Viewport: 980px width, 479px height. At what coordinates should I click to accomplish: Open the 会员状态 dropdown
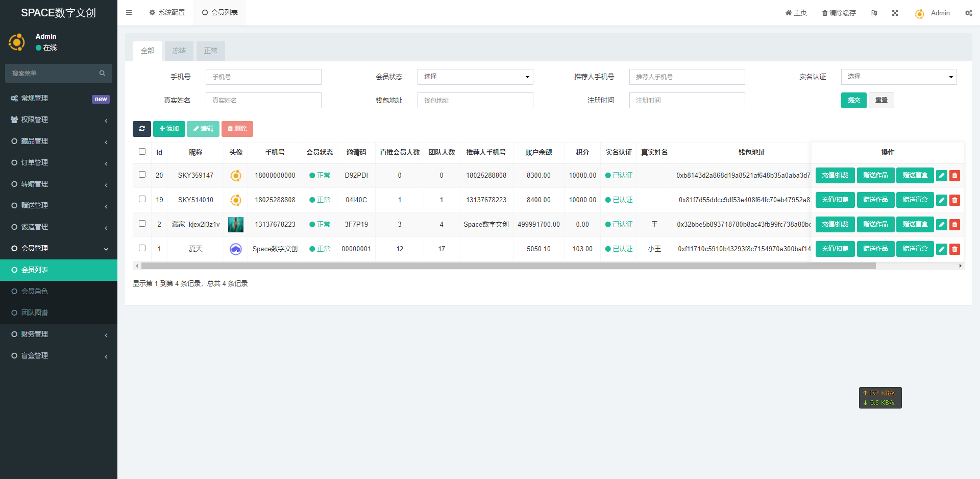point(475,77)
